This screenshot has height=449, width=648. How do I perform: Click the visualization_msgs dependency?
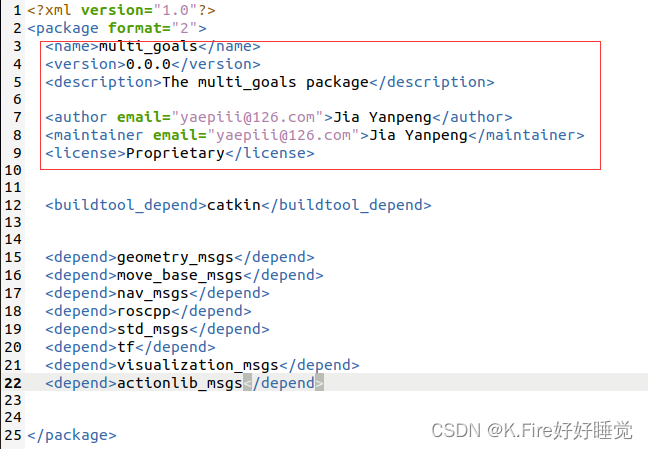pos(198,365)
